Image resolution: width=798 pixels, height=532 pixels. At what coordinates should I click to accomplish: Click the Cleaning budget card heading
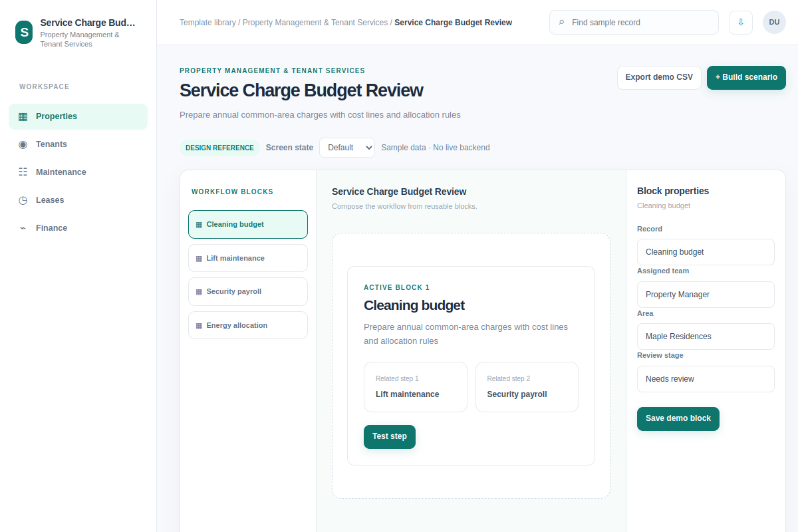coord(414,305)
